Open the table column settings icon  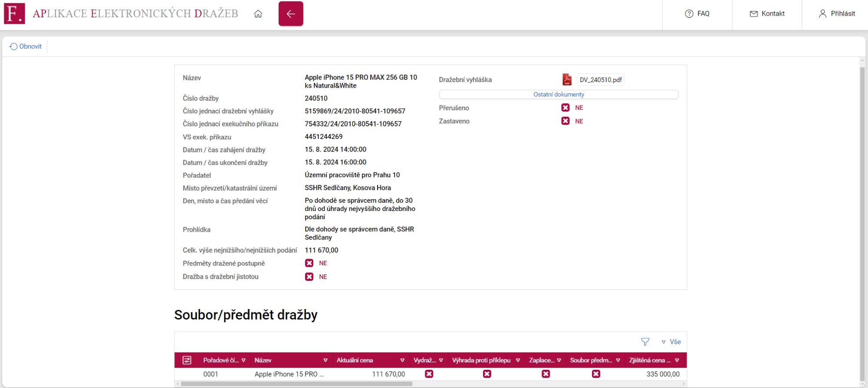(187, 360)
